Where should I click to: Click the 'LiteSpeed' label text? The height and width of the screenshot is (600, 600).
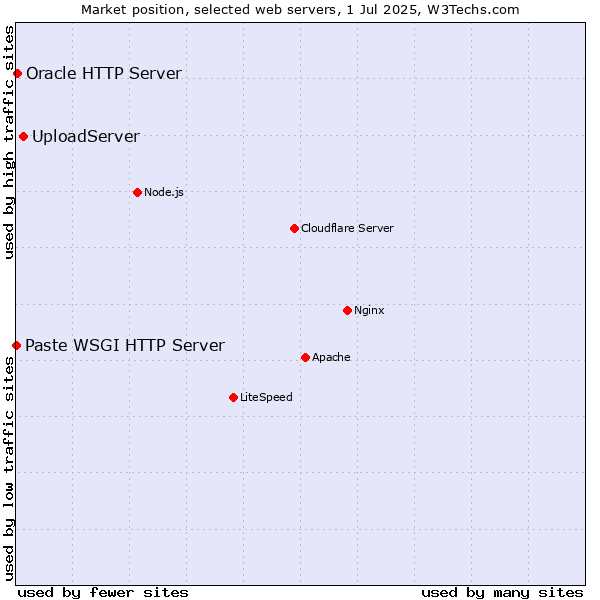[266, 398]
